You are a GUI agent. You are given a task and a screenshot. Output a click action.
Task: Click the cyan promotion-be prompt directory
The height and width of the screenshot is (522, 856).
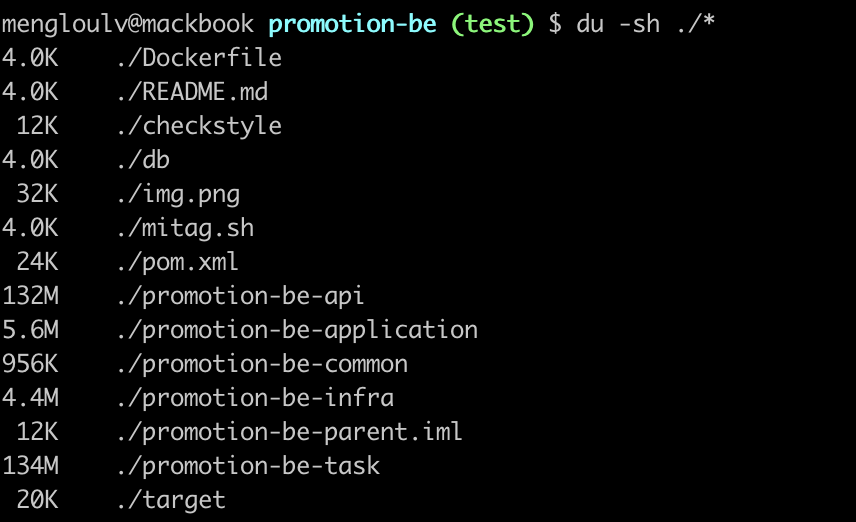(353, 24)
